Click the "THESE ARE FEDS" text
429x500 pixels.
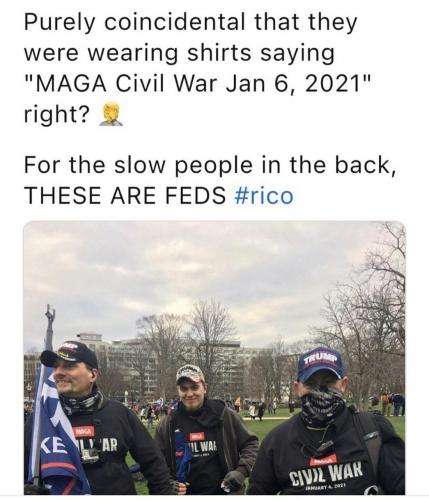click(x=125, y=196)
